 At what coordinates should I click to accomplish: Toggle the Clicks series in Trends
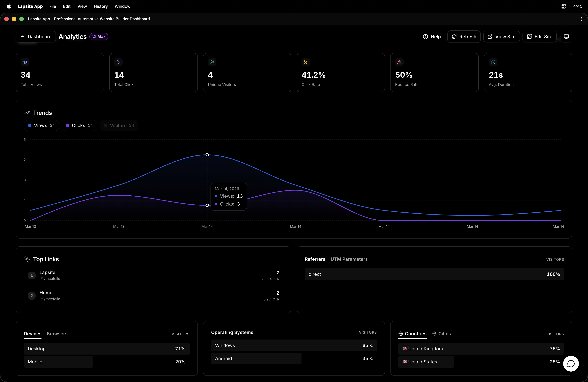79,125
